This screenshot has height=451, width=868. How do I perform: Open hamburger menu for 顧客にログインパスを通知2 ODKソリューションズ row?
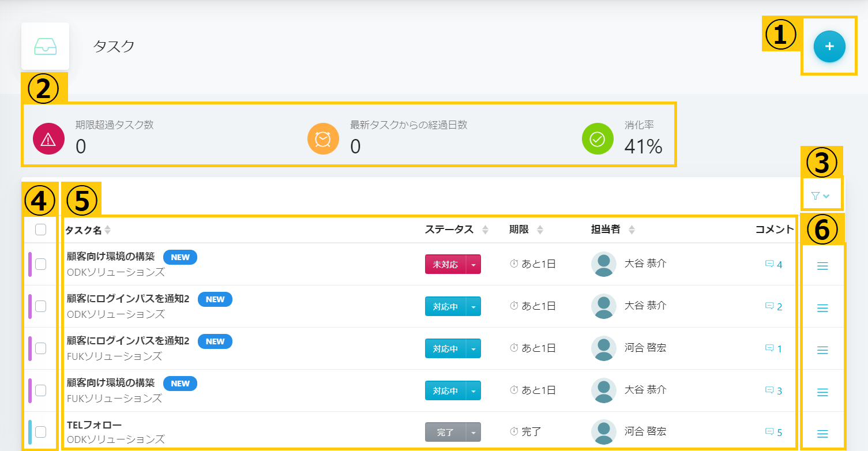[x=823, y=308]
